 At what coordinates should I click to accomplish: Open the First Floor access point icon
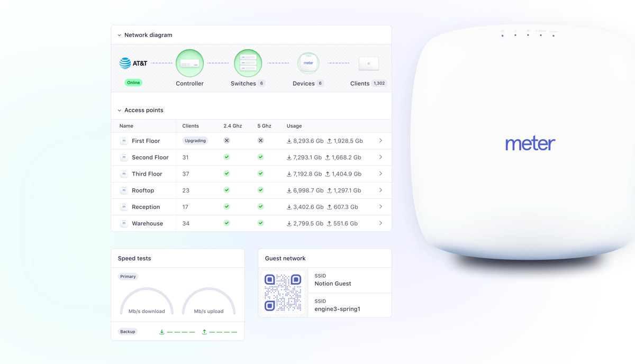click(123, 140)
